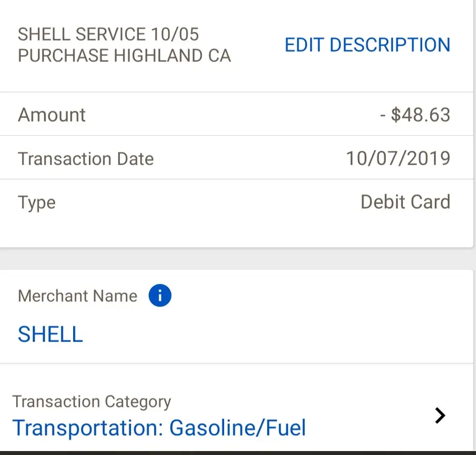The width and height of the screenshot is (476, 455).
Task: Click the Merchant Name label text
Action: click(x=78, y=296)
